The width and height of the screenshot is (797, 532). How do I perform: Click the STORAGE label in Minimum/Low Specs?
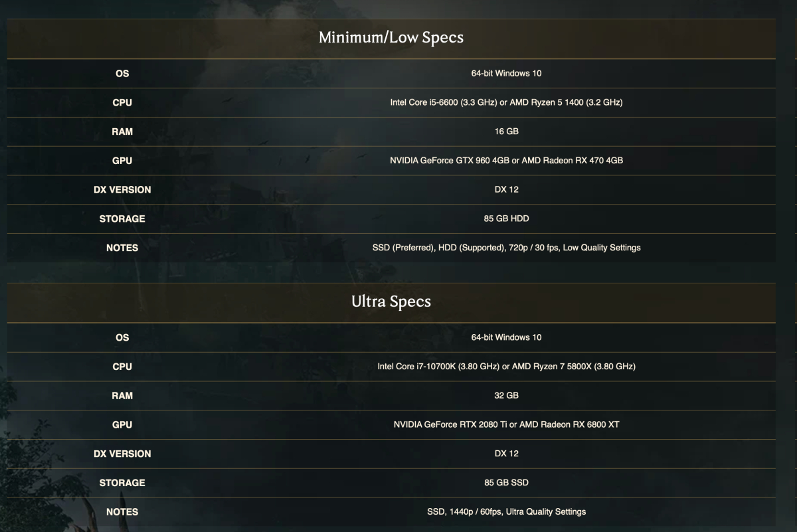coord(122,219)
